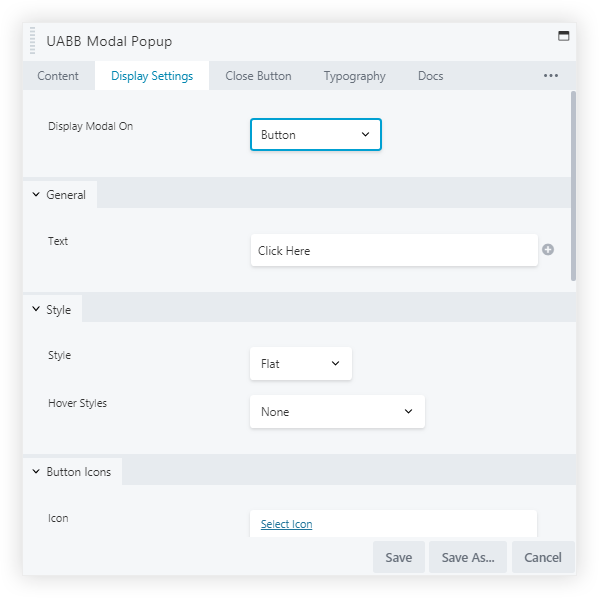Open the three-dots more tabs menu
This screenshot has height=598, width=599.
point(550,76)
